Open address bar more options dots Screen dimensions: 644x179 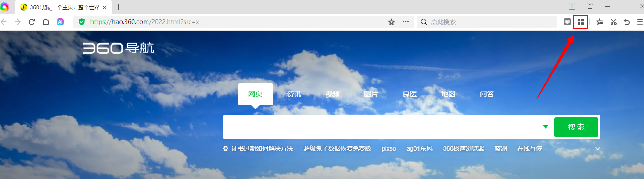pyautogui.click(x=406, y=22)
